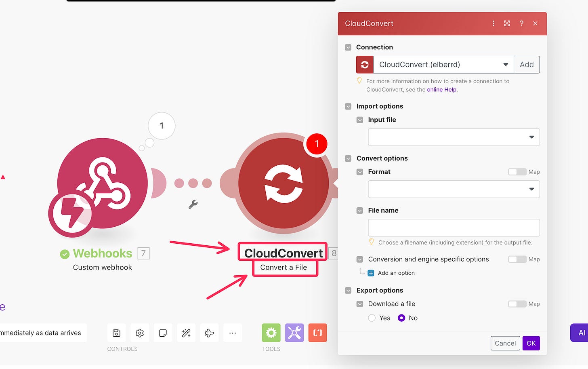The height and width of the screenshot is (369, 588).
Task: Open the CloudConvert (elberrd) connection dropdown
Action: [x=443, y=65]
